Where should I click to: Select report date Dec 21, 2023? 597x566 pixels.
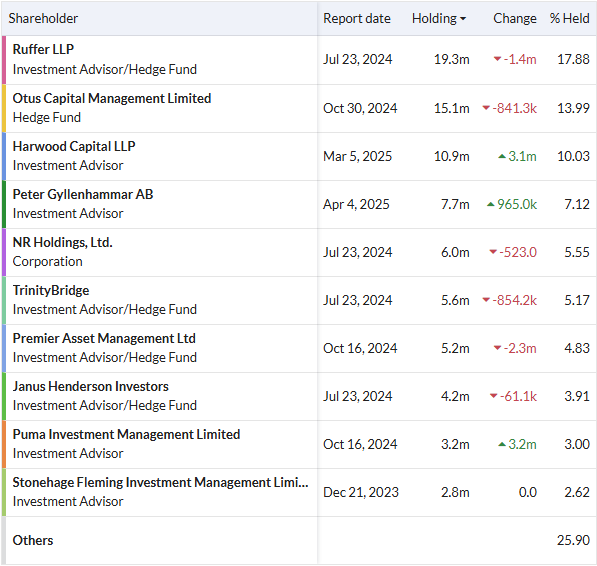pos(361,492)
